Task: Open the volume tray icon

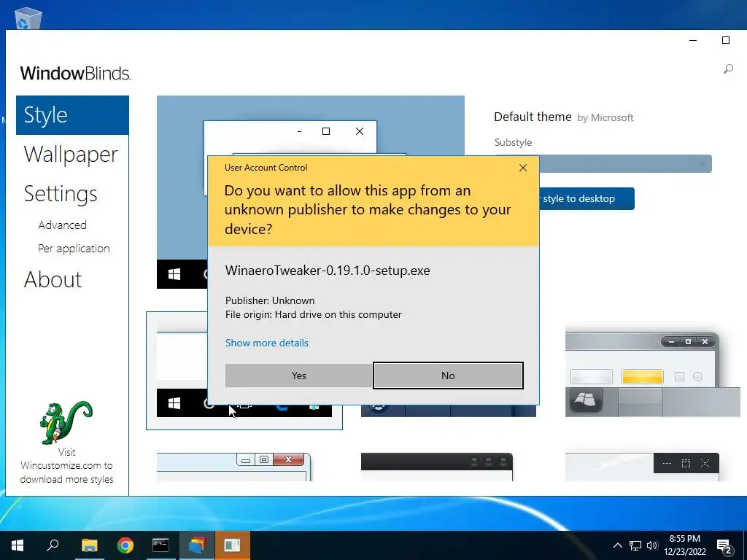Action: pos(651,545)
